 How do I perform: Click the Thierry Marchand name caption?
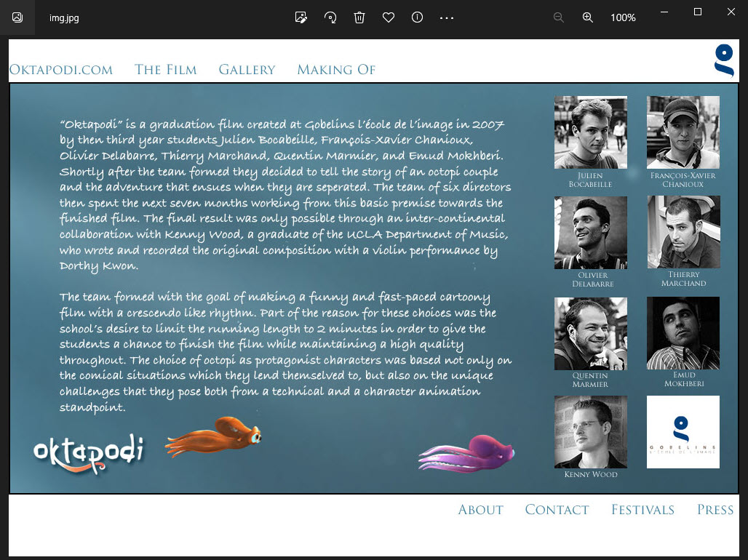(683, 279)
